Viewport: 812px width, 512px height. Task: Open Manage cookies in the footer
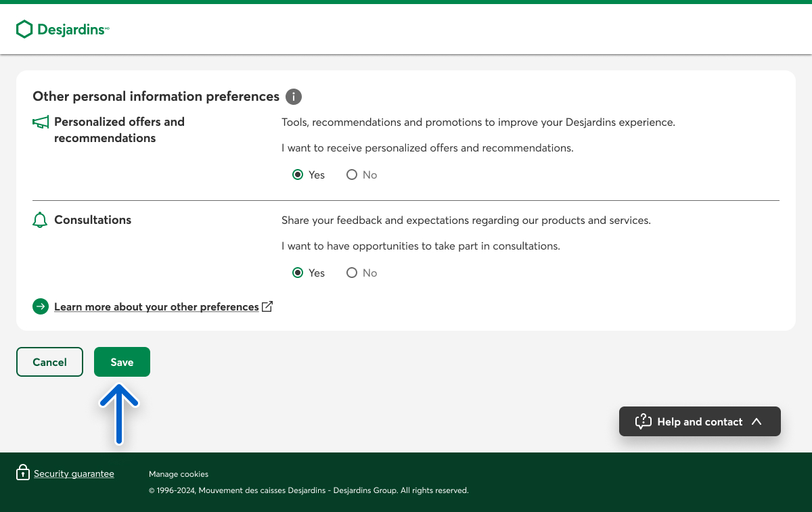coord(179,474)
